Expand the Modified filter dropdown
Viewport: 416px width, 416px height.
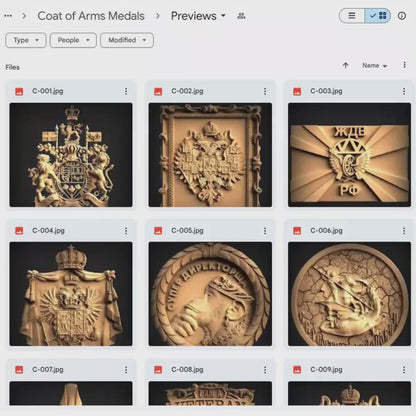click(127, 40)
